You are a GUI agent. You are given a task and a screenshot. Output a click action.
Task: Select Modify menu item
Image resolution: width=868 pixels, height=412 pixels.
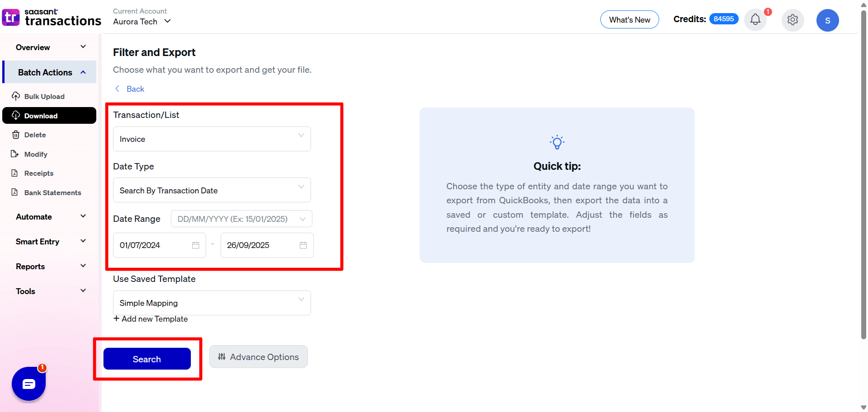pyautogui.click(x=50, y=154)
